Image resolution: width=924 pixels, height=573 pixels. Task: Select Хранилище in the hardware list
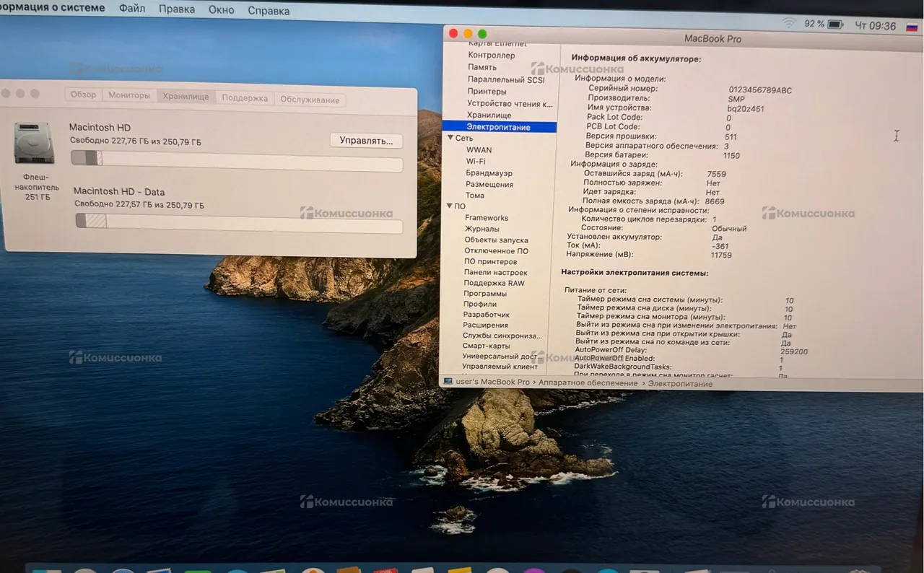click(x=489, y=115)
